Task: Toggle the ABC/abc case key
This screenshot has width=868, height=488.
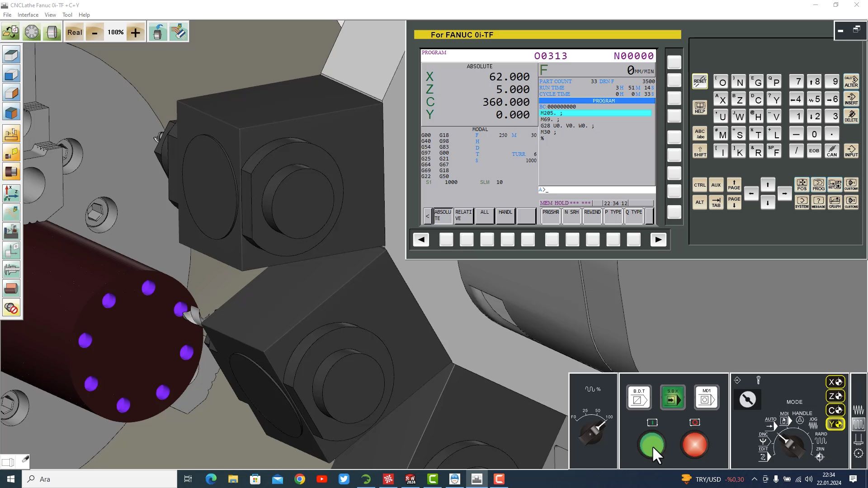Action: 700,134
